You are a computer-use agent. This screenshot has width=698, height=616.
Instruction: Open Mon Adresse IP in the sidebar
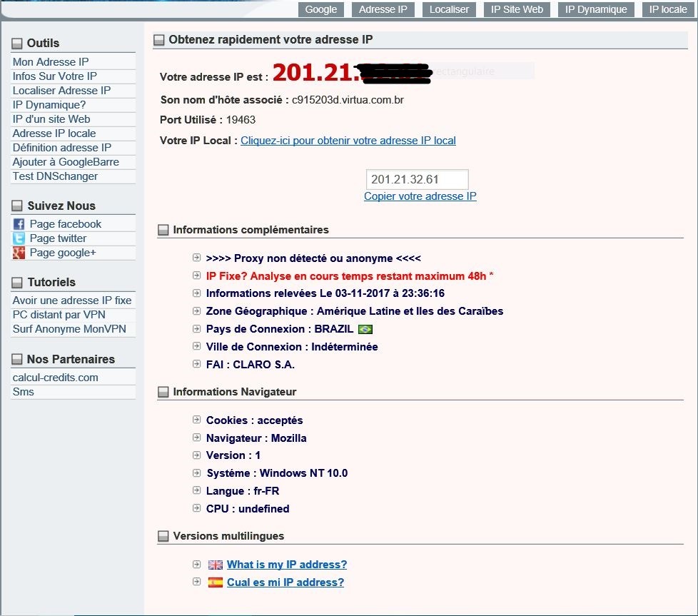[x=50, y=61]
